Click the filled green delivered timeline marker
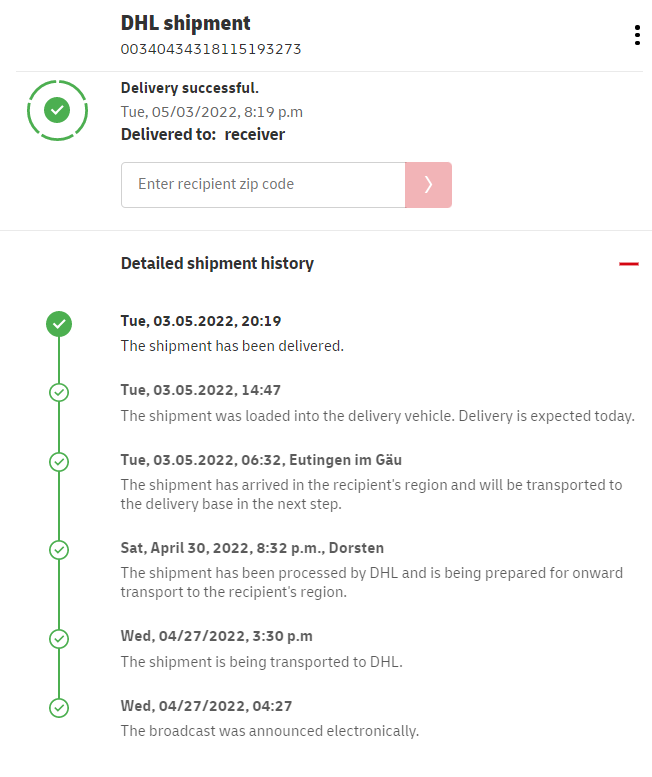 click(59, 323)
